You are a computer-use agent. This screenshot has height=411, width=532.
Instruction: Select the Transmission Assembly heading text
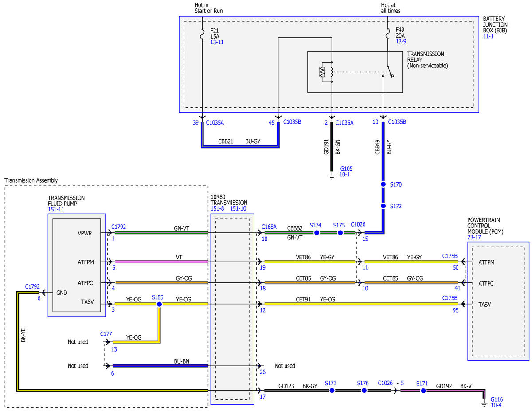(x=31, y=180)
